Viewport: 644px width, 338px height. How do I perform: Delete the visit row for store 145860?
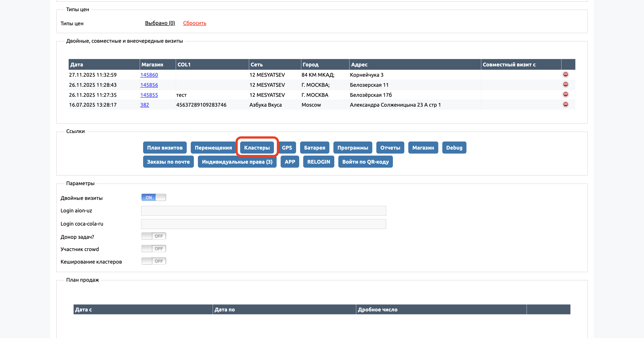pos(566,74)
